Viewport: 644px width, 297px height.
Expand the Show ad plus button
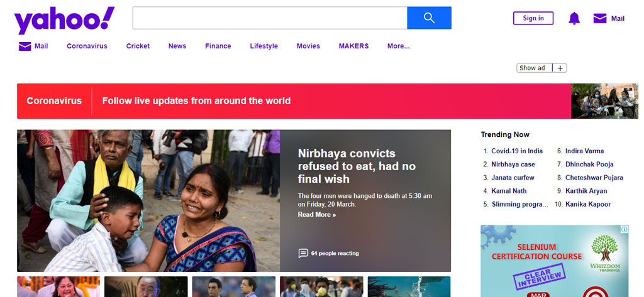560,68
